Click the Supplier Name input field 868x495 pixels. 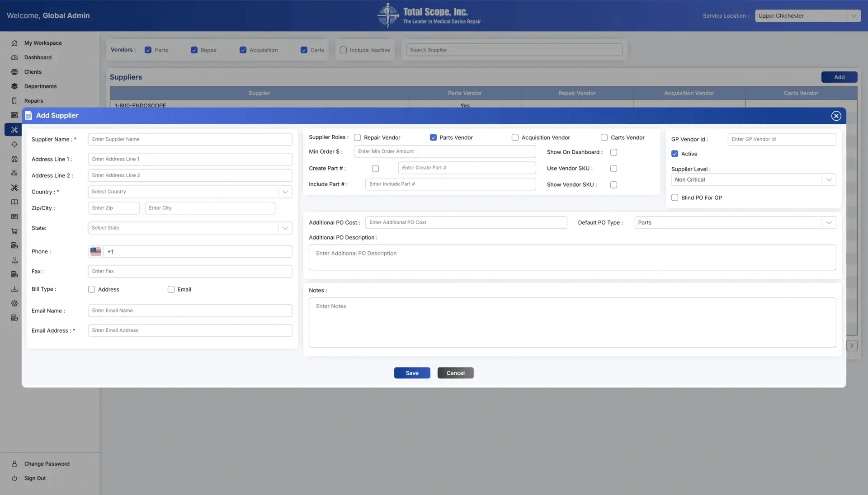(x=190, y=139)
